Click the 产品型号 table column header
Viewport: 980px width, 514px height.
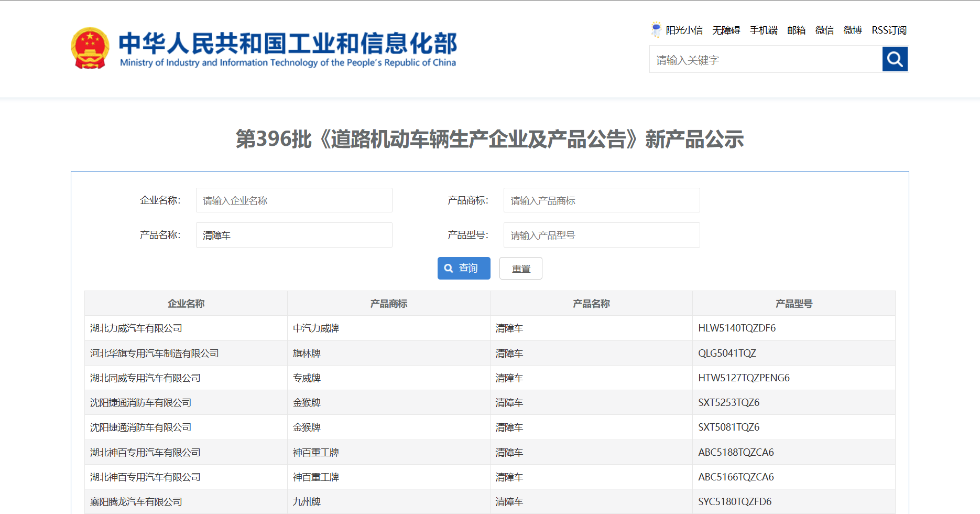coord(793,304)
